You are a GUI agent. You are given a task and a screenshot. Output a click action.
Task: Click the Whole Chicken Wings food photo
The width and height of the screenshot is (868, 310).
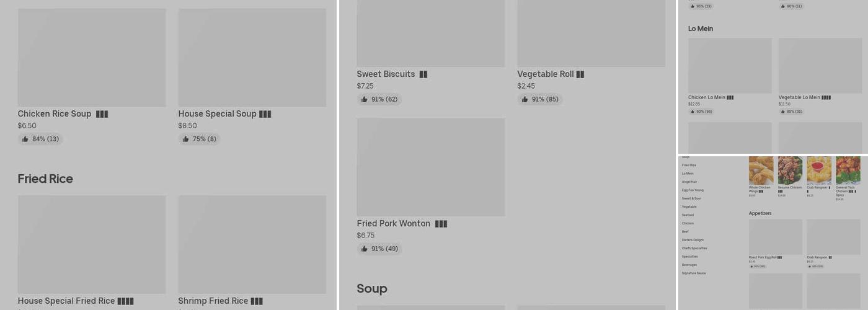pos(761,170)
